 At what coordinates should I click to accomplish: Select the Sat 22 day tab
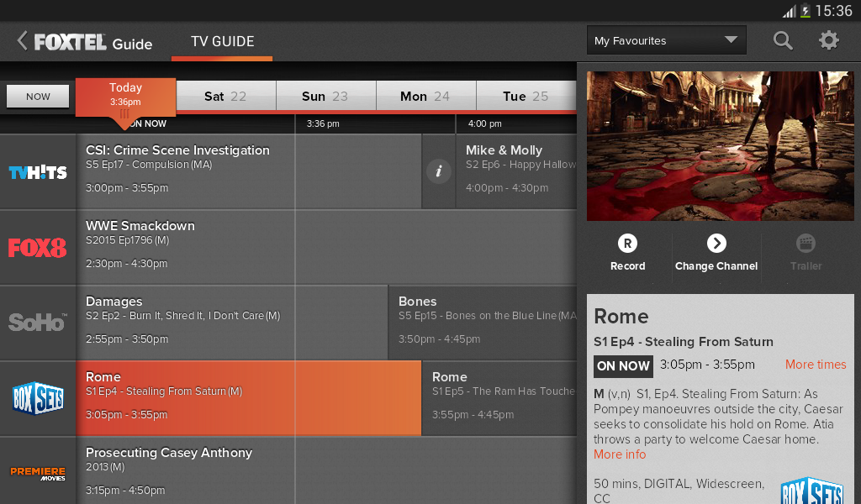point(225,96)
